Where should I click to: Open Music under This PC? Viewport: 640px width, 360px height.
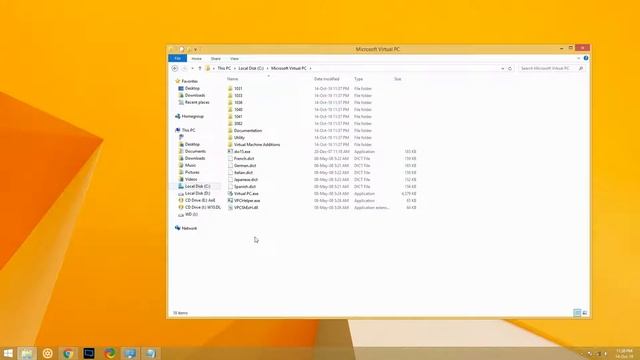click(x=190, y=165)
